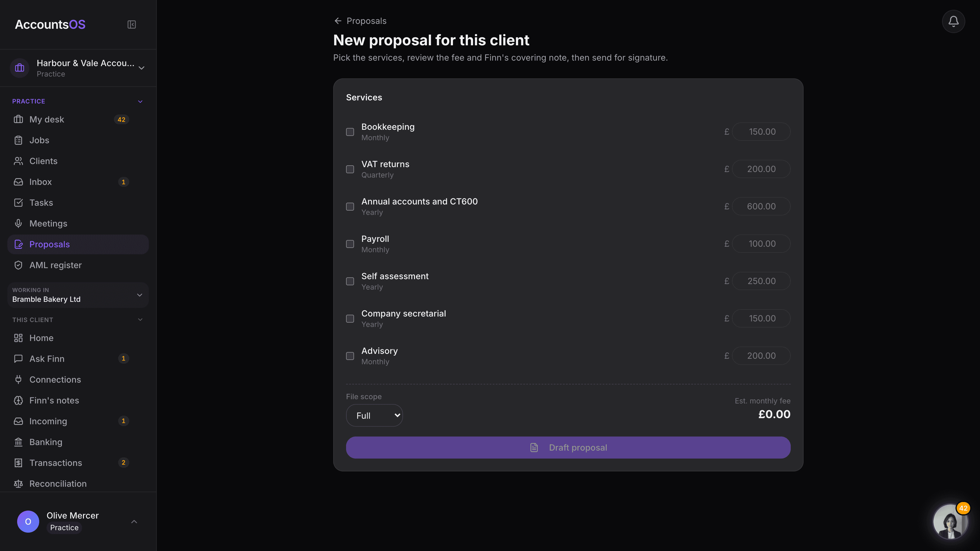Click the Draft proposal button

568,448
